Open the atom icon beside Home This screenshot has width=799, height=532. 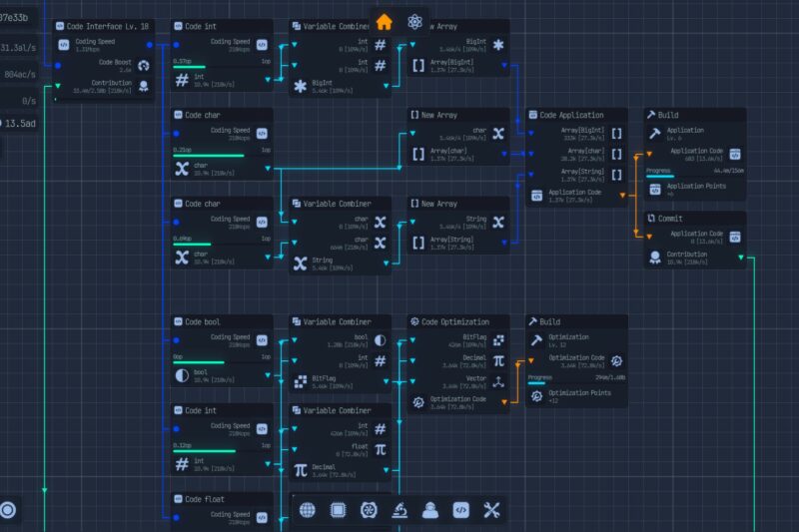[x=415, y=22]
